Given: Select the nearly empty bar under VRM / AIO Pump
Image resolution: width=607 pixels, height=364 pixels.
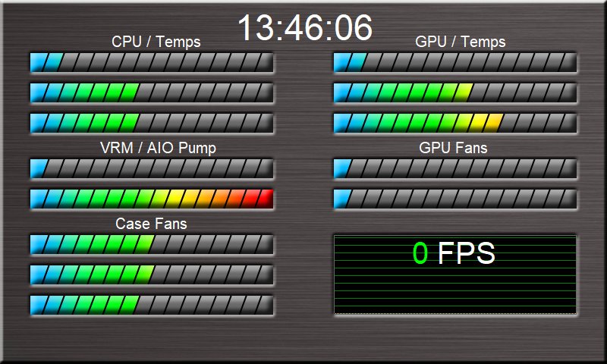Looking at the screenshot, I should click(x=151, y=168).
